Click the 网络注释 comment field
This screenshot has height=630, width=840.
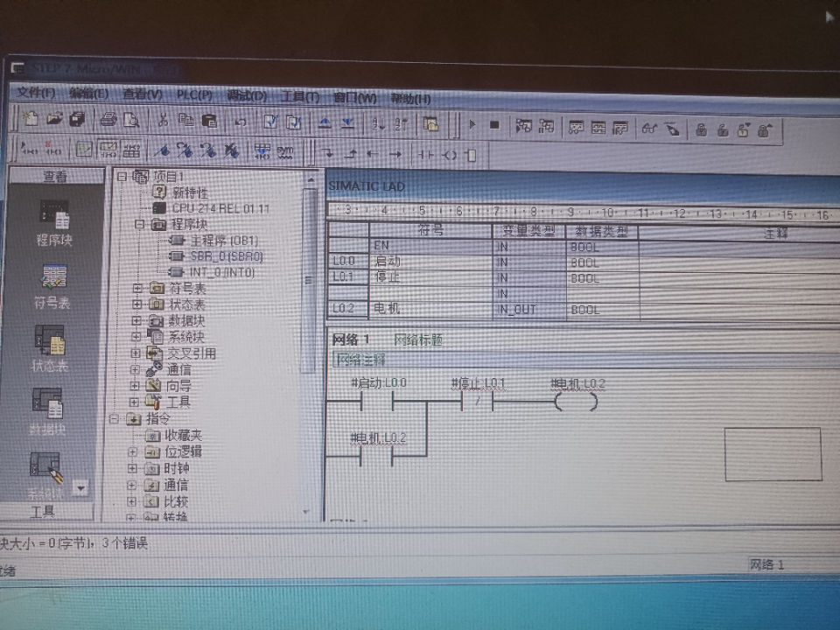pos(585,360)
